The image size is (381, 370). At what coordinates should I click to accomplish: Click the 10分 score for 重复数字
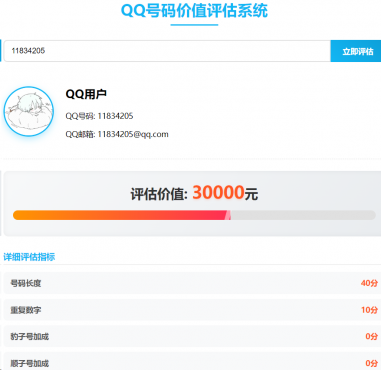pos(369,310)
